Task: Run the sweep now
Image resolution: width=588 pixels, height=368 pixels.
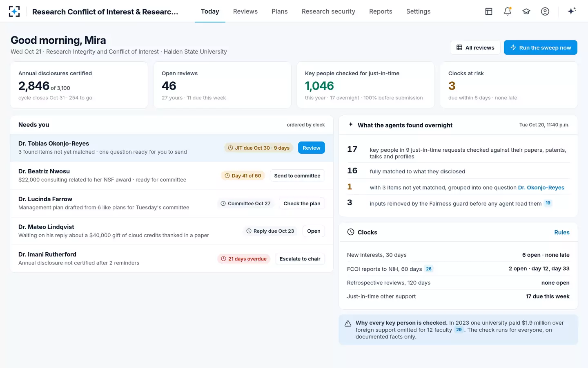Action: (x=541, y=47)
